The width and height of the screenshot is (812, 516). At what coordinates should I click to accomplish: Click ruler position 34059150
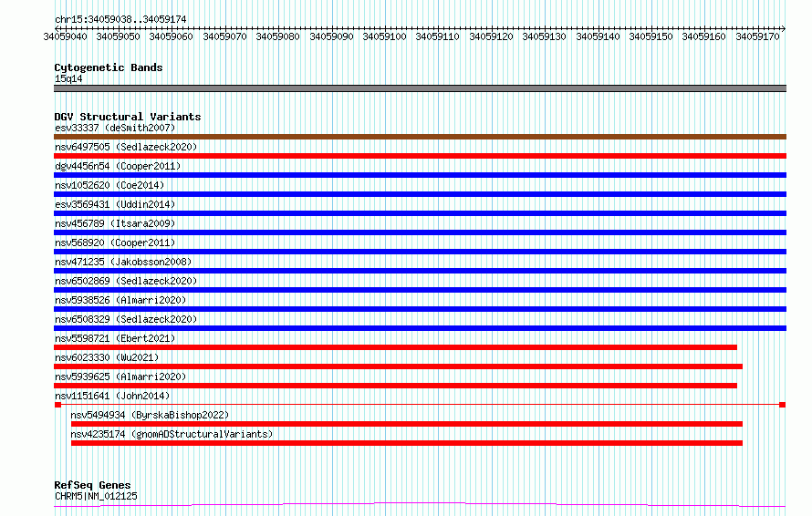[651, 36]
